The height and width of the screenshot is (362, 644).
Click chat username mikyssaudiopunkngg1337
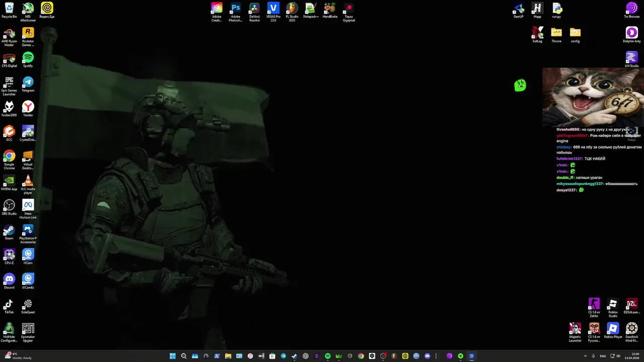[580, 184]
